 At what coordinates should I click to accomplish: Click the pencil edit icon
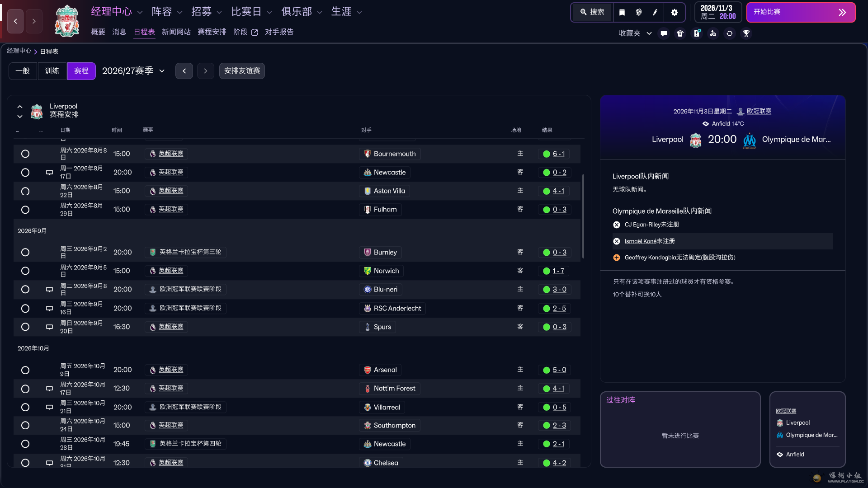tap(655, 12)
